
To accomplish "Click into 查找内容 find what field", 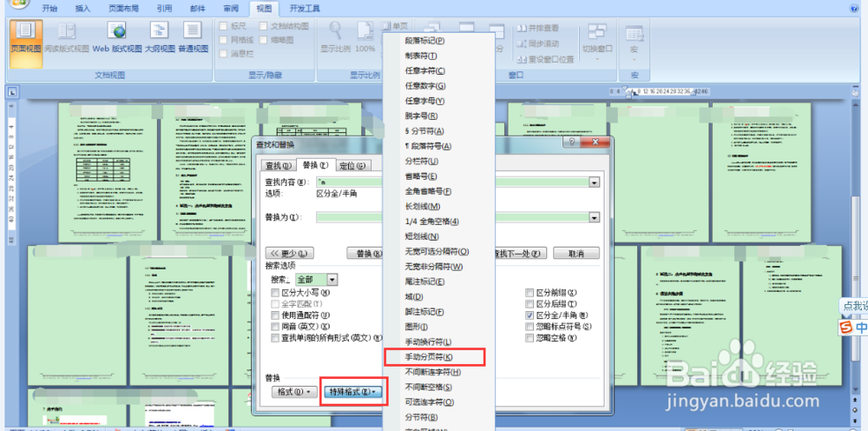I will 453,182.
